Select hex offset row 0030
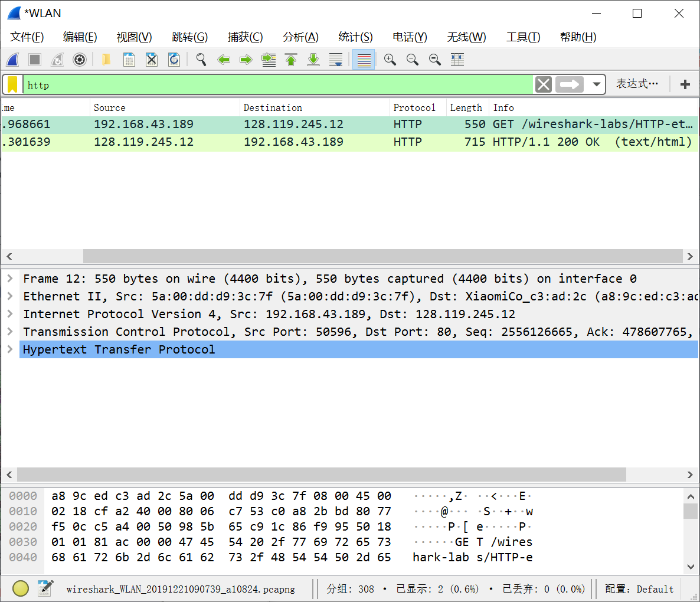This screenshot has height=602, width=700. [x=23, y=542]
